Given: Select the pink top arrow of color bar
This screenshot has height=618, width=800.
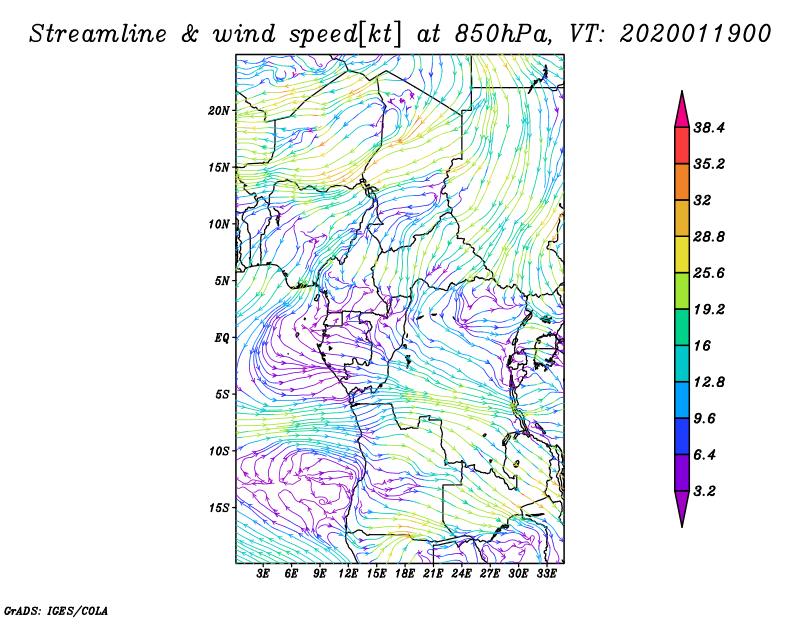Looking at the screenshot, I should coord(681,107).
